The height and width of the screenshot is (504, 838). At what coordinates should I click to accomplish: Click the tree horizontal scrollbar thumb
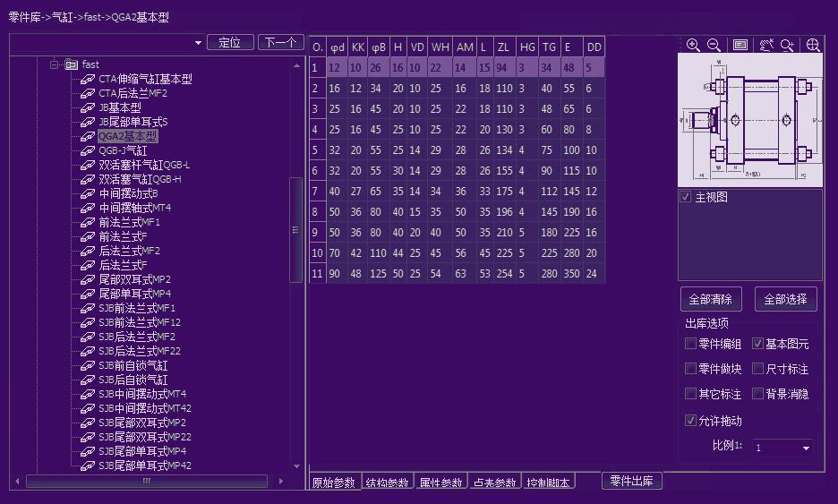147,482
